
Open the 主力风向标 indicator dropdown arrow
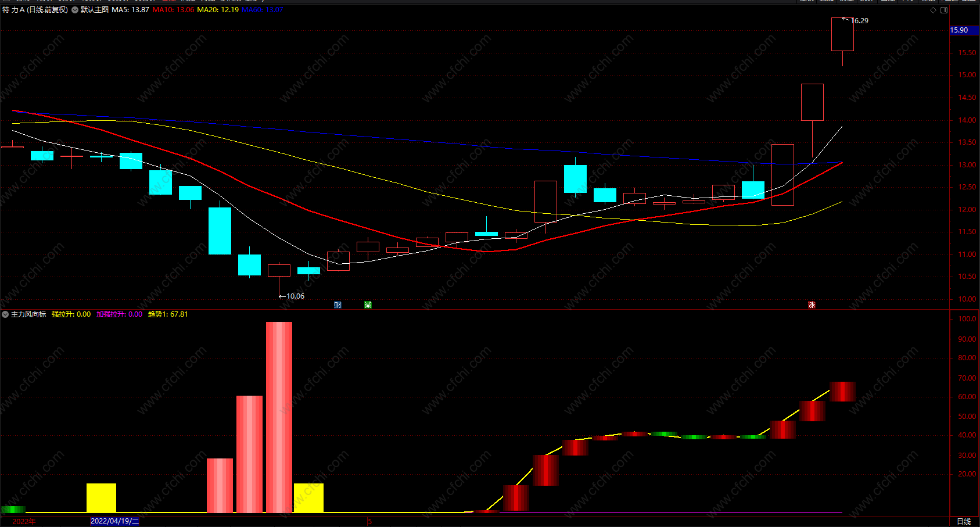(x=5, y=314)
